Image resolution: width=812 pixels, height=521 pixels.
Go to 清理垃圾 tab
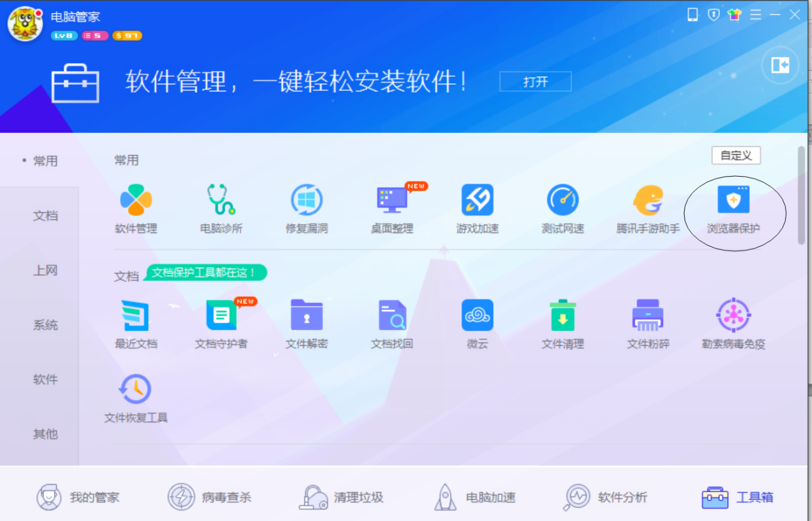pos(341,497)
